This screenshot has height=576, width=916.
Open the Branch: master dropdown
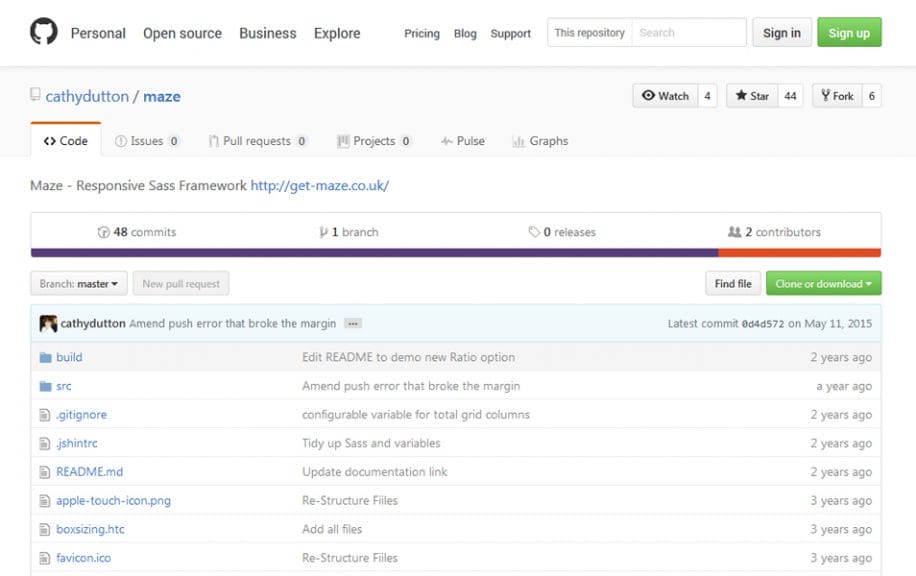[78, 283]
